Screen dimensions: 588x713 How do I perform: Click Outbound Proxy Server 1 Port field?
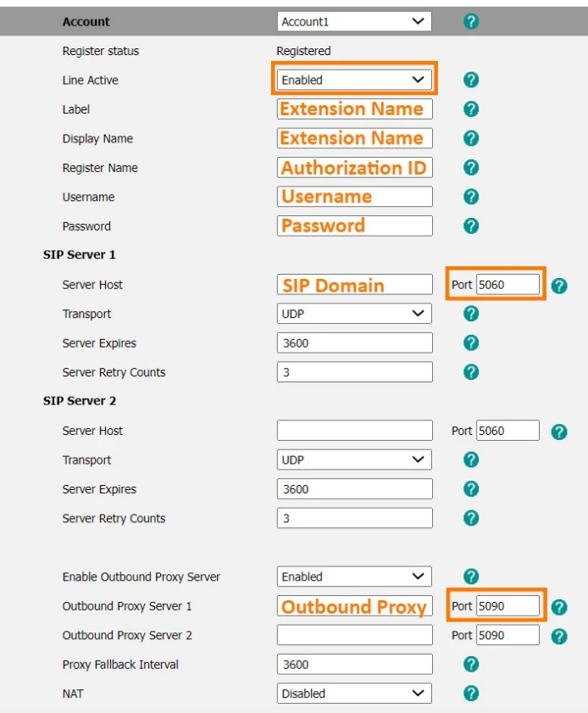(508, 606)
